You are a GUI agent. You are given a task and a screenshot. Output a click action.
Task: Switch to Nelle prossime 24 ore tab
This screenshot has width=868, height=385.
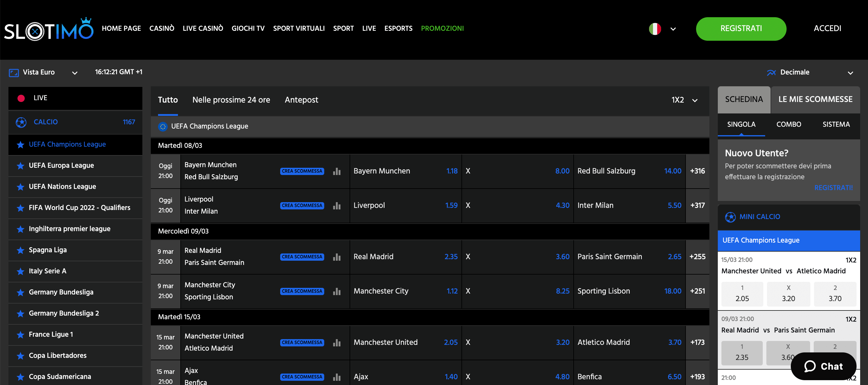pos(231,100)
